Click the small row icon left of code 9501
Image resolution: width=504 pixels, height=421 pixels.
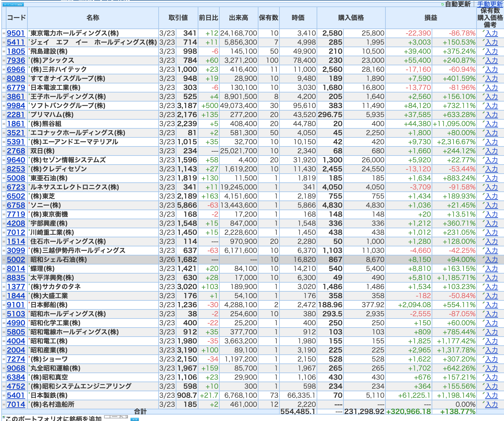coord(4,33)
